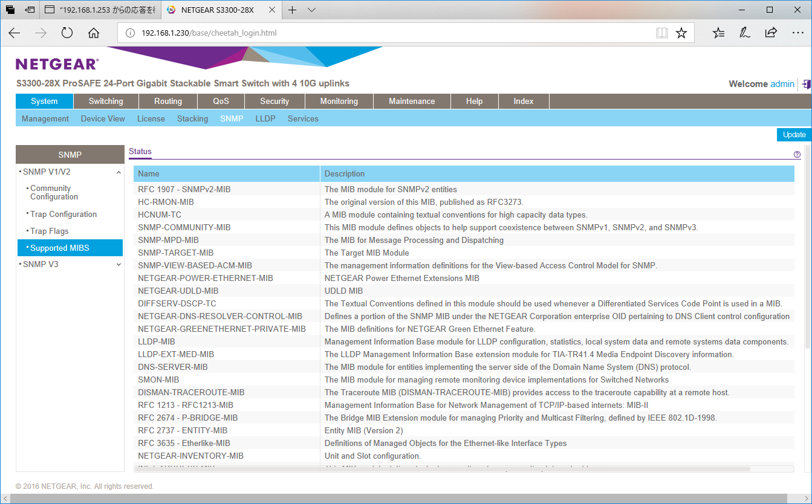The width and height of the screenshot is (812, 504).
Task: Open web notes pen icon
Action: (x=745, y=33)
